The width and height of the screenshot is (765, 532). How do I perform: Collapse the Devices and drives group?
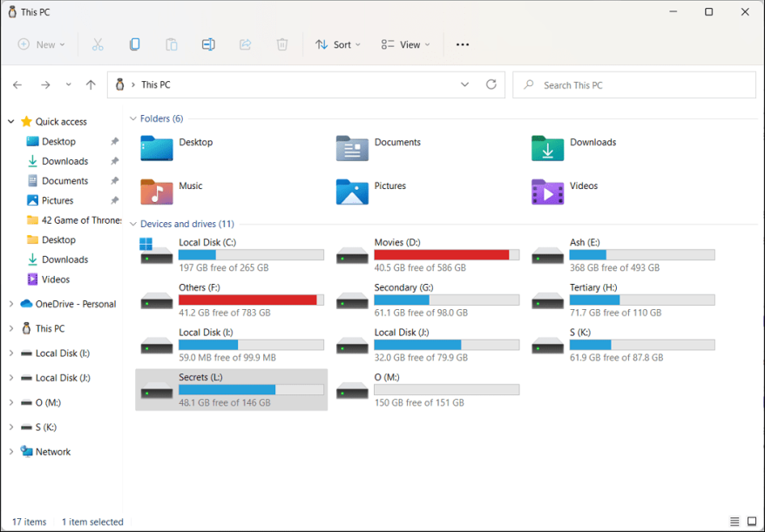[x=133, y=224]
